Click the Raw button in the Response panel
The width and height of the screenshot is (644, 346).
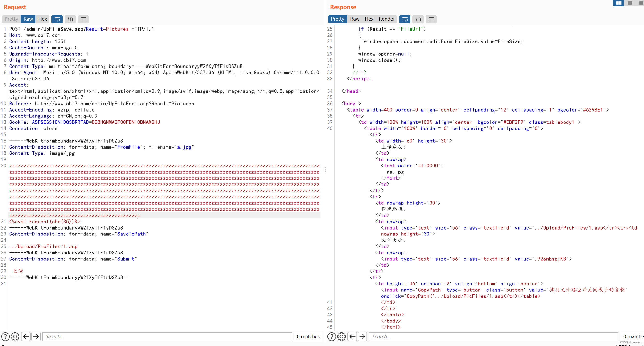[354, 19]
